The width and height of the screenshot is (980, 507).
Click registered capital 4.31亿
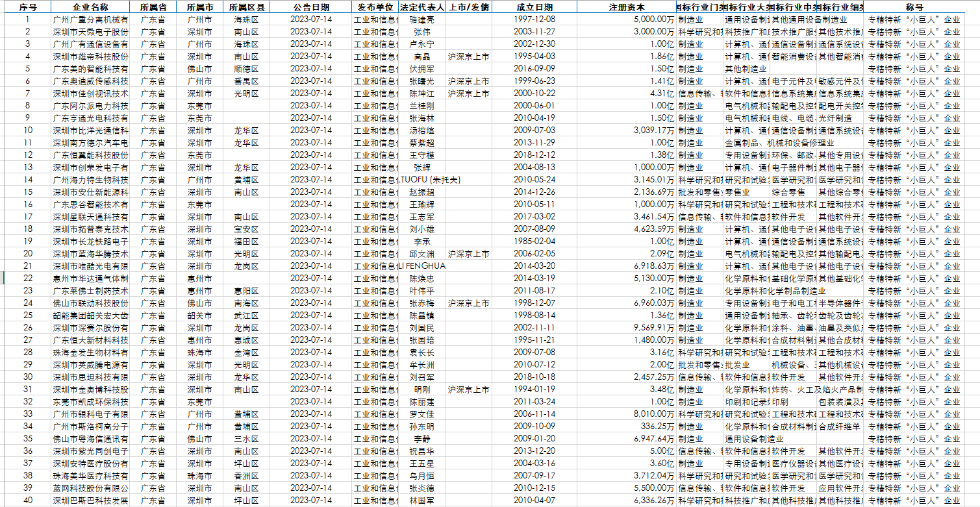627,93
